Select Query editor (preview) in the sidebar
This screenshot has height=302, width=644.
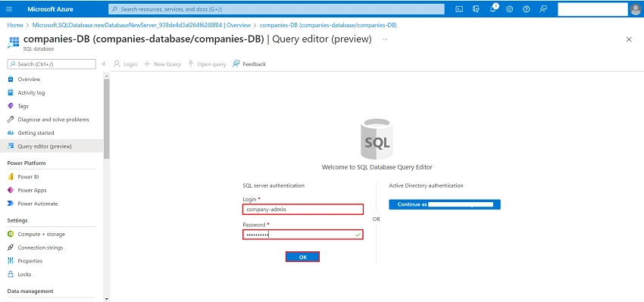point(52,146)
